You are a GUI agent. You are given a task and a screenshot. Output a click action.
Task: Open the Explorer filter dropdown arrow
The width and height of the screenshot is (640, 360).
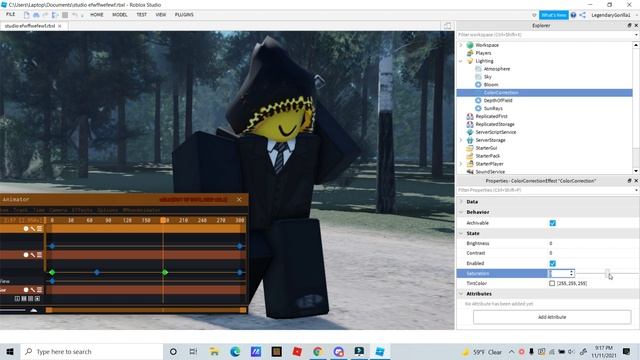pyautogui.click(x=636, y=35)
